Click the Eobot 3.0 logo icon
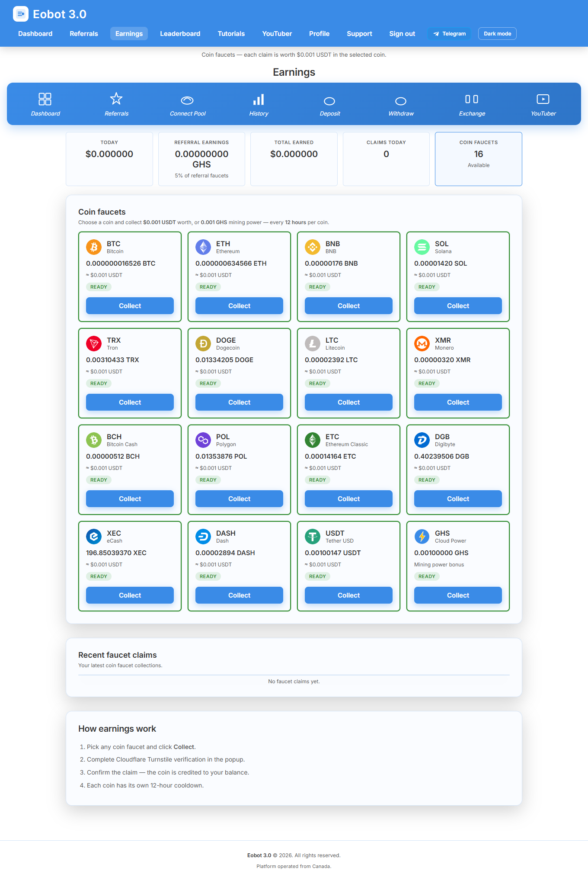This screenshot has height=884, width=588. coord(21,14)
